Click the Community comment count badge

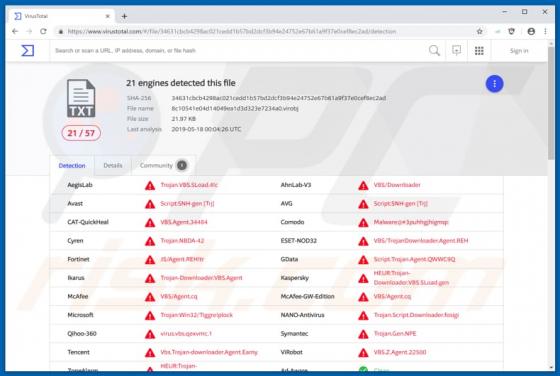(x=182, y=165)
